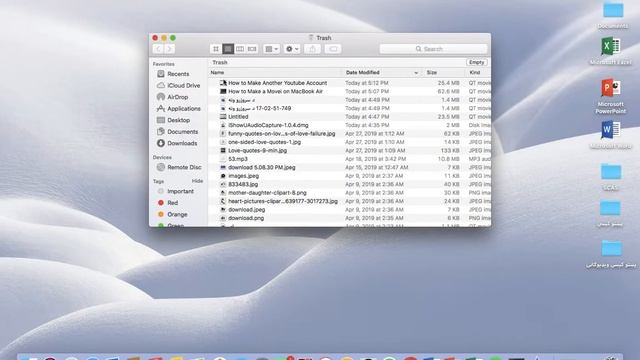Viewport: 640px width, 360px height.
Task: Go forward in Finder history
Action: (169, 49)
